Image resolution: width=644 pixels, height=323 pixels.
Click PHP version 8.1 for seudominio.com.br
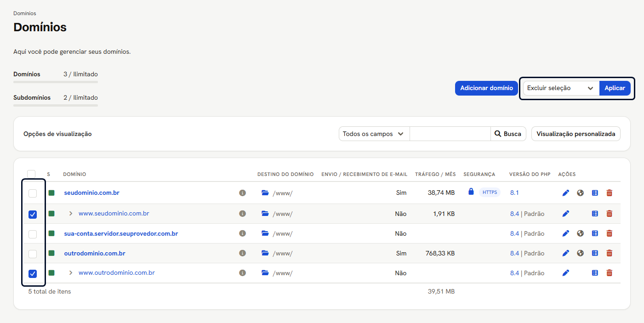(514, 193)
